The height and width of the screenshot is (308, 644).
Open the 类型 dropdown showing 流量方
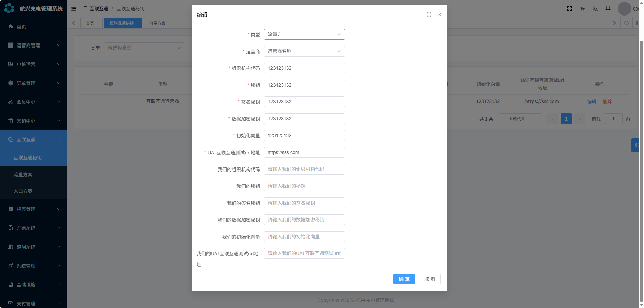tap(304, 34)
